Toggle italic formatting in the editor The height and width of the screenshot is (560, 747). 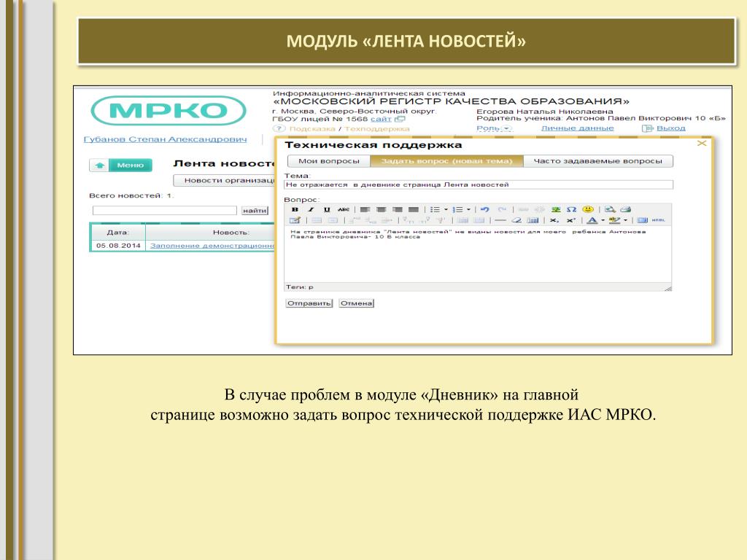[311, 209]
